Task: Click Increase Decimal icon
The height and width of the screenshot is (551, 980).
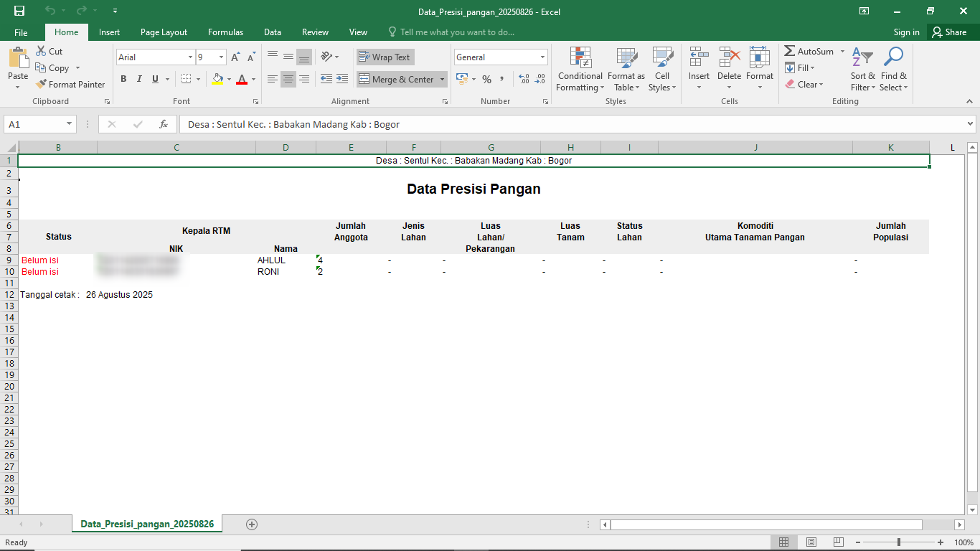Action: click(524, 79)
